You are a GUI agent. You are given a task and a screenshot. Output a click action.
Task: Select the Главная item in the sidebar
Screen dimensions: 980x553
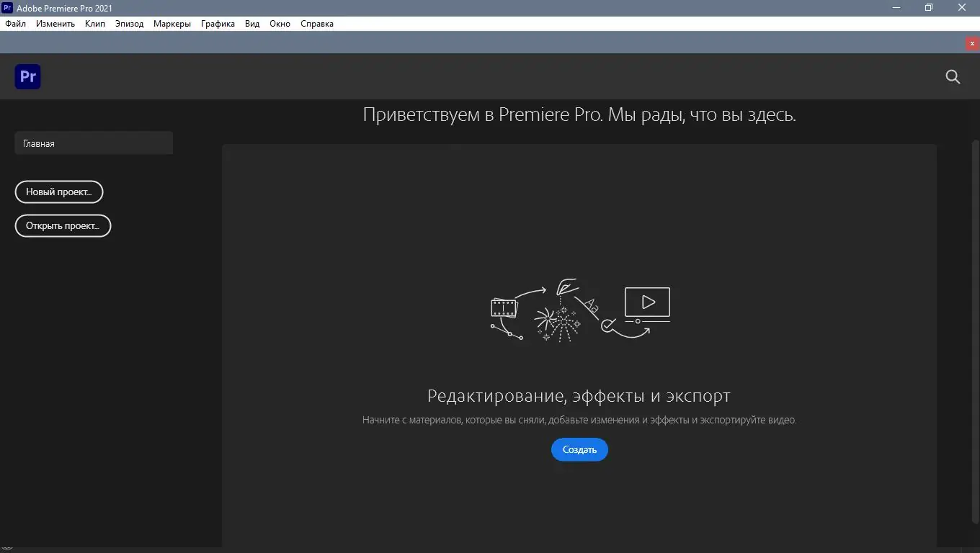click(x=93, y=143)
